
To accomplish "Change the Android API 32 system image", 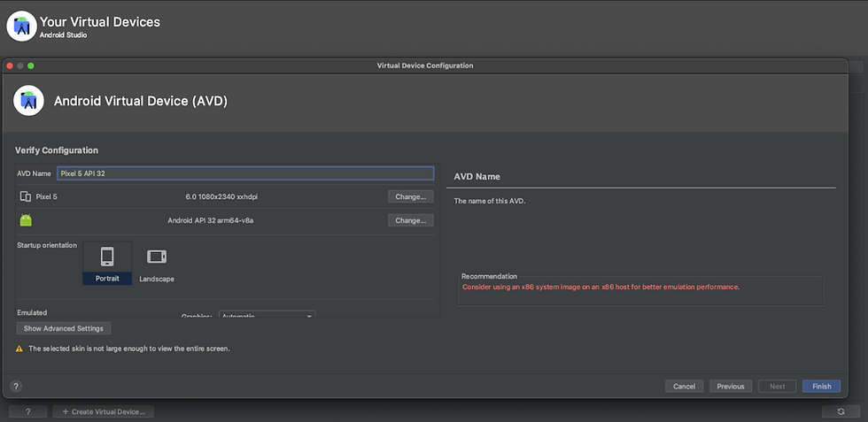I will (411, 220).
